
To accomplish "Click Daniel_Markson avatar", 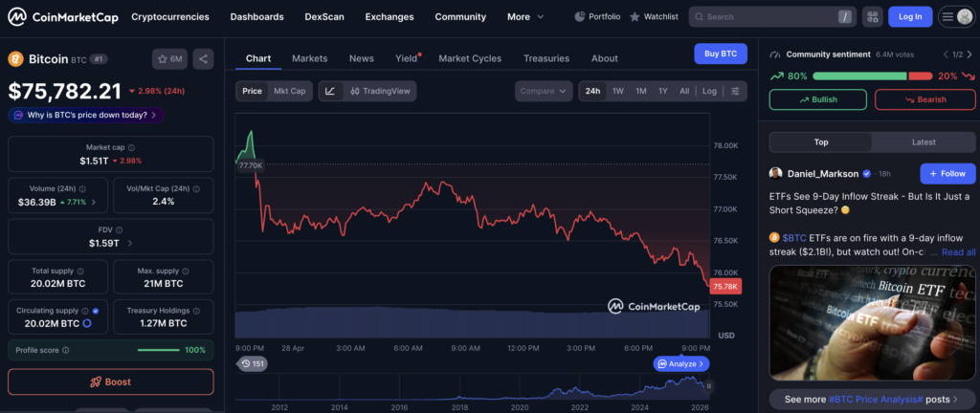I will (x=775, y=173).
